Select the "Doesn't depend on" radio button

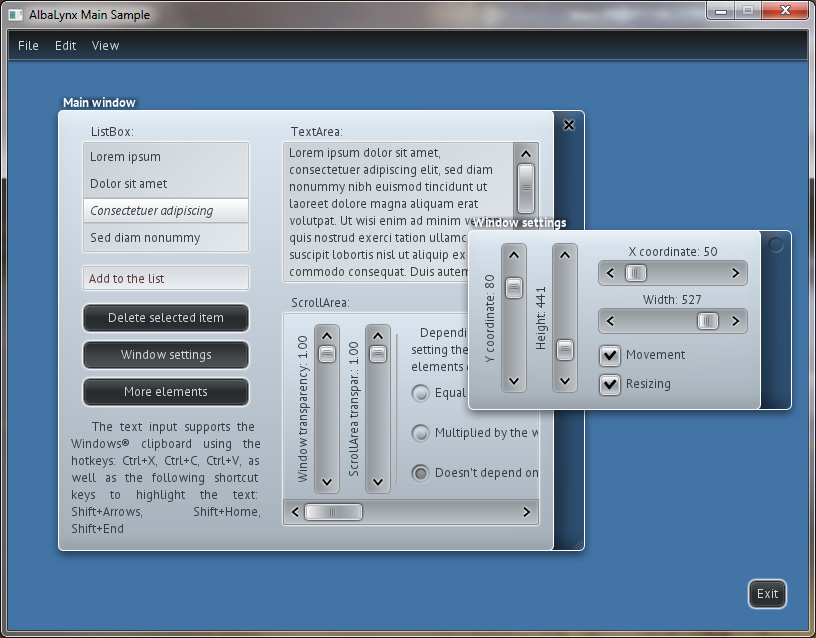[x=421, y=473]
